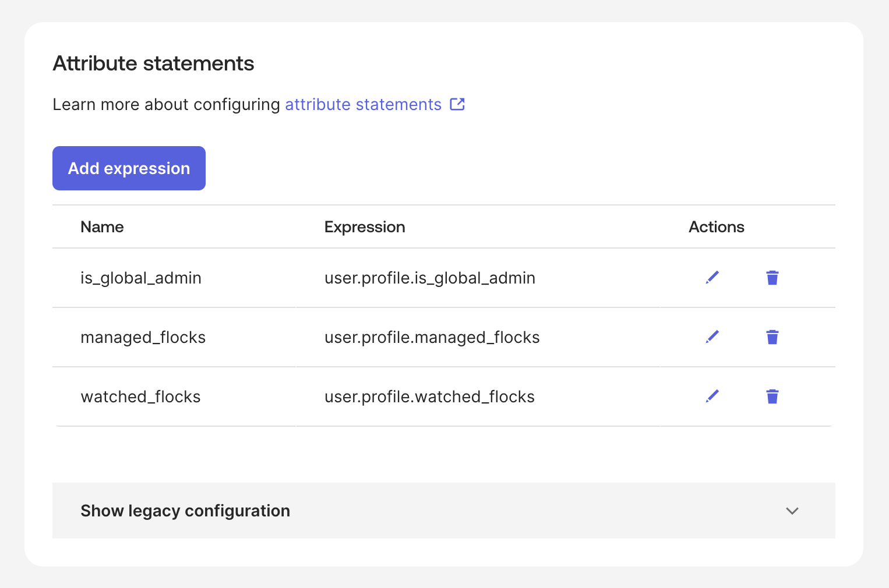The image size is (889, 588).
Task: Click user.profile.is_global_admin expression text
Action: coord(429,278)
